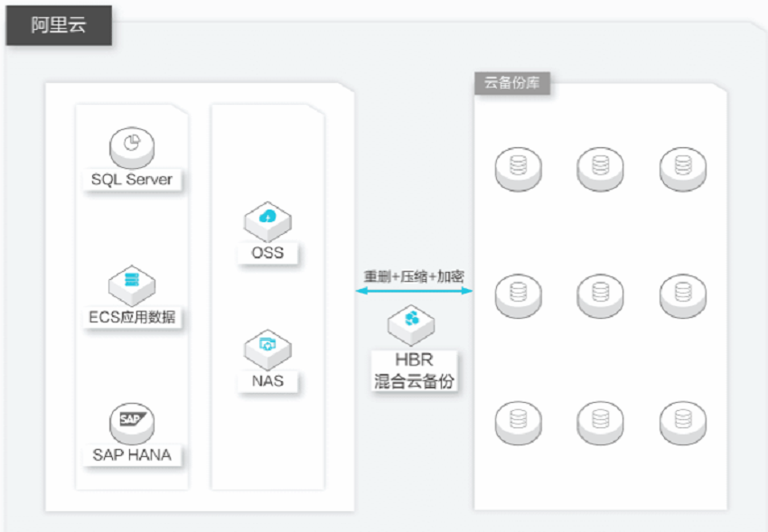Click the NAS file storage icon
This screenshot has height=532, width=768.
267,350
